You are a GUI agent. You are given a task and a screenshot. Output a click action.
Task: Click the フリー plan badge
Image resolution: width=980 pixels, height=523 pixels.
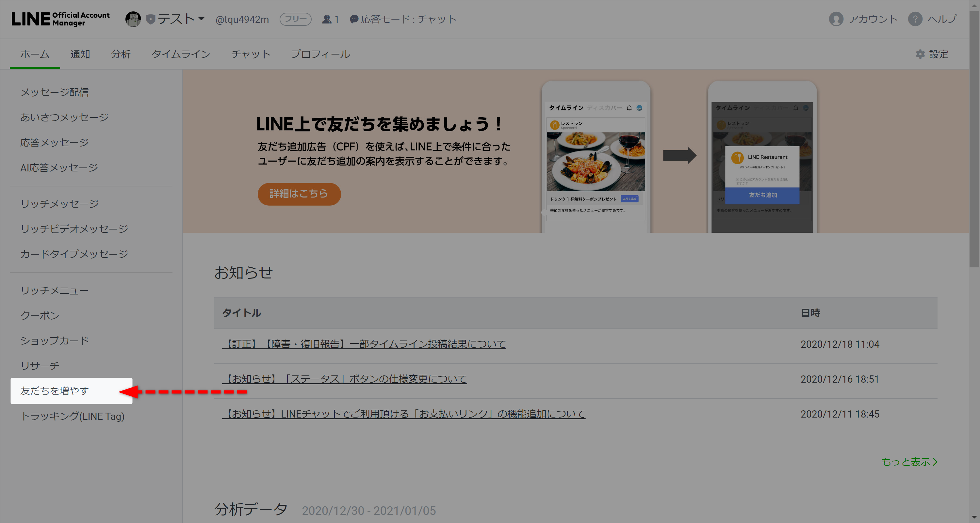coord(296,19)
